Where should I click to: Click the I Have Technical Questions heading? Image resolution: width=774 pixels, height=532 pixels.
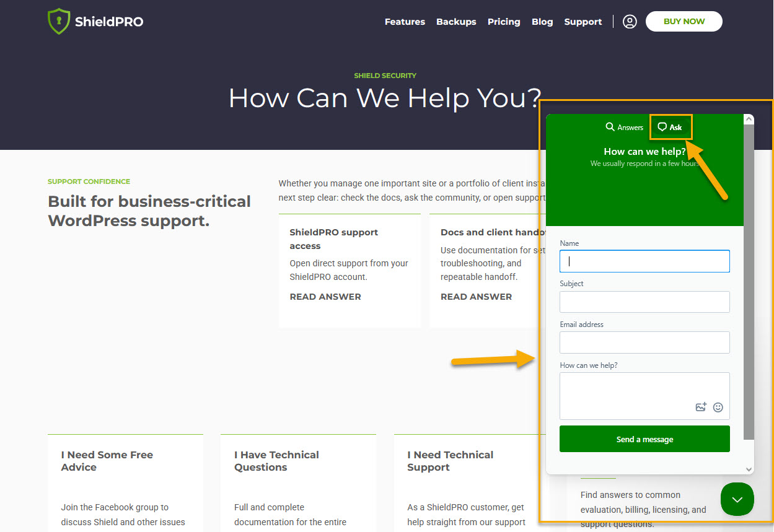point(276,461)
